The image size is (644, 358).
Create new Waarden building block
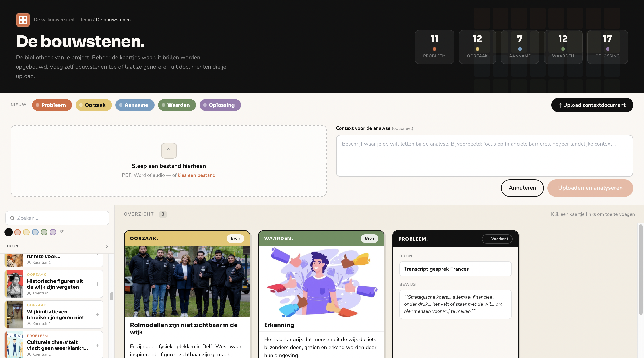[177, 105]
